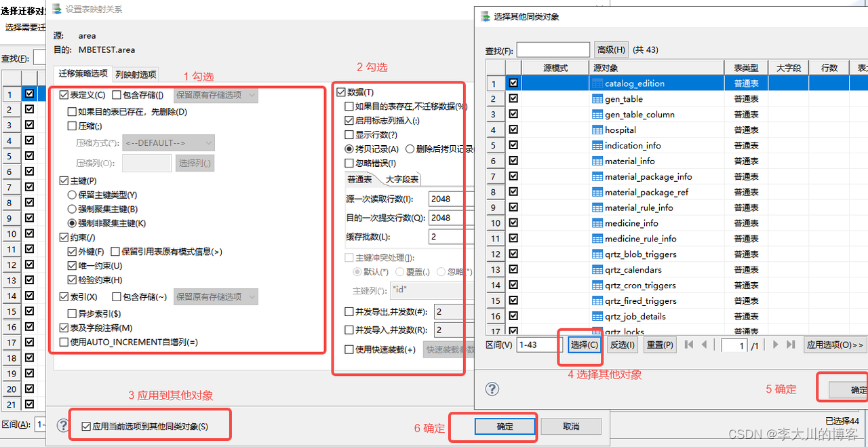Click the help question mark icon

[492, 389]
